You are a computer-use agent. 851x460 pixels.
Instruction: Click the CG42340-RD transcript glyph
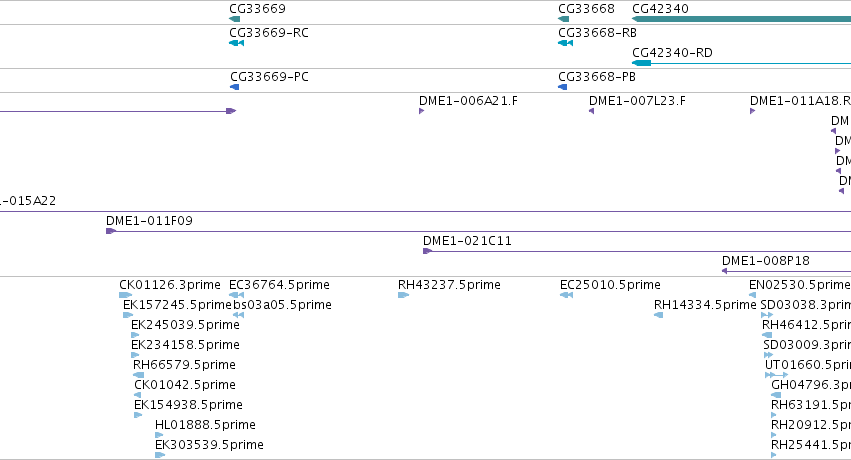741,63
